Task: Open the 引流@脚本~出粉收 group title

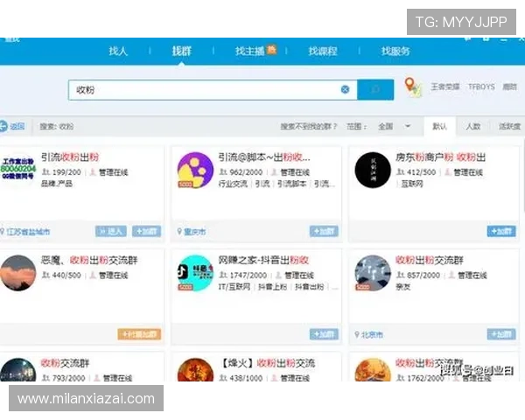Action: 264,157
